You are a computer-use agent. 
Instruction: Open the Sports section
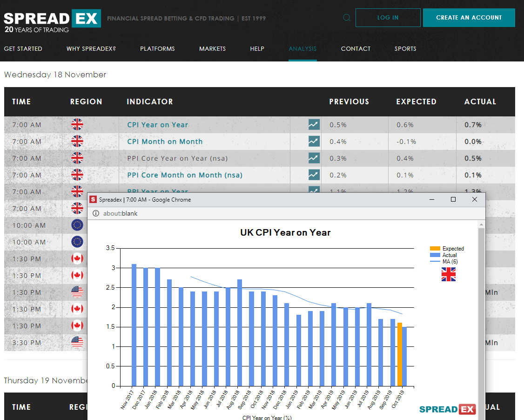[x=405, y=49]
